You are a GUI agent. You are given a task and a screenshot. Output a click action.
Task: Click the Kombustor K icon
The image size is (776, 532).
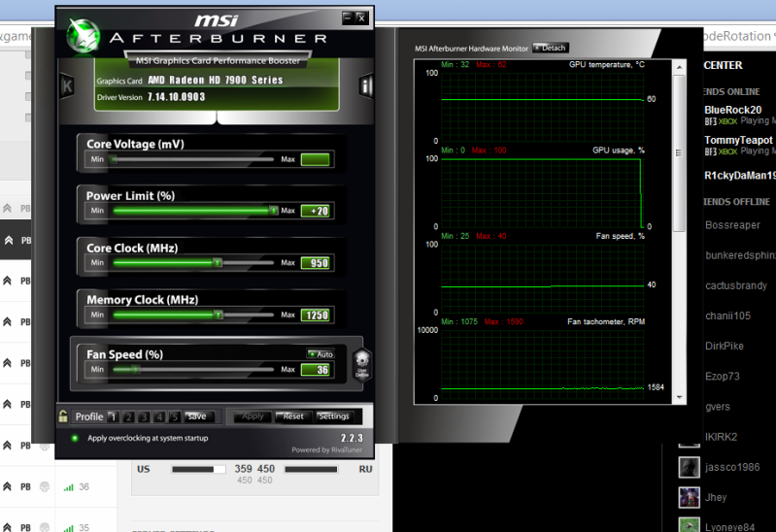tap(67, 84)
